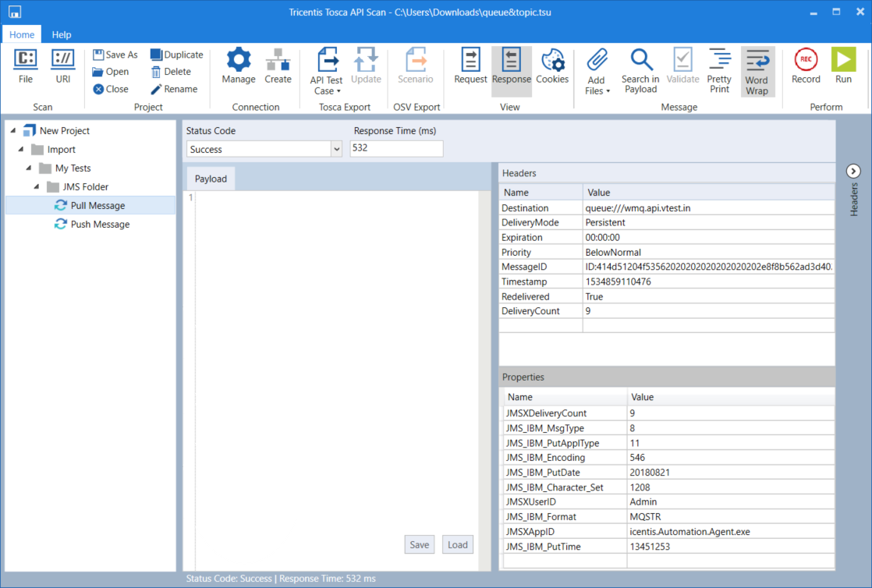Click the Load button in payload area

tap(457, 544)
